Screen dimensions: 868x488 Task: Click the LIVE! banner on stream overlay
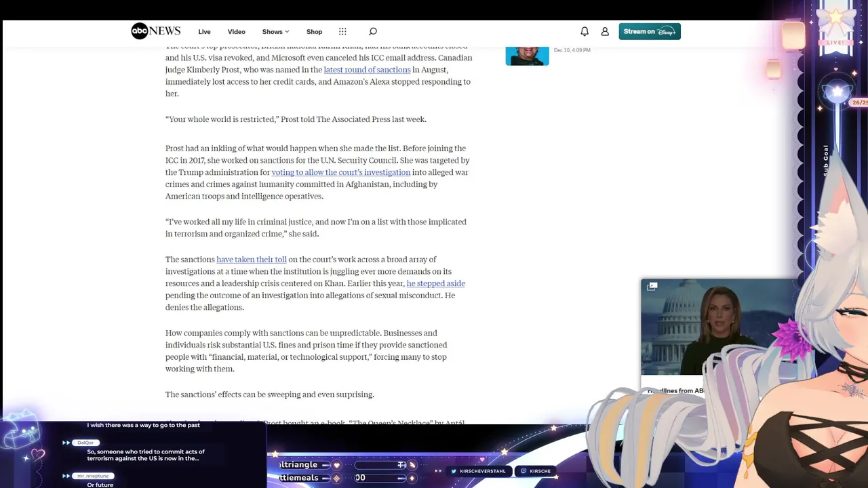pos(835,42)
